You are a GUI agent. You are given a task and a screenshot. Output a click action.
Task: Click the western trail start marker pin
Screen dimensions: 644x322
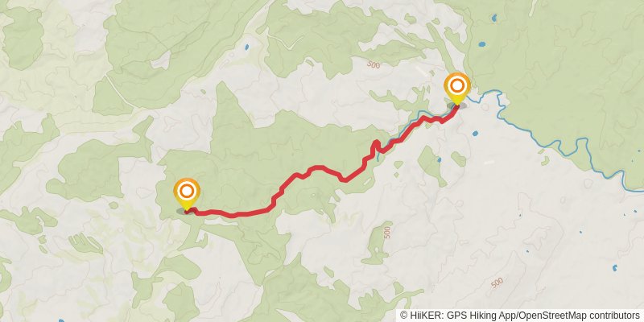point(187,195)
